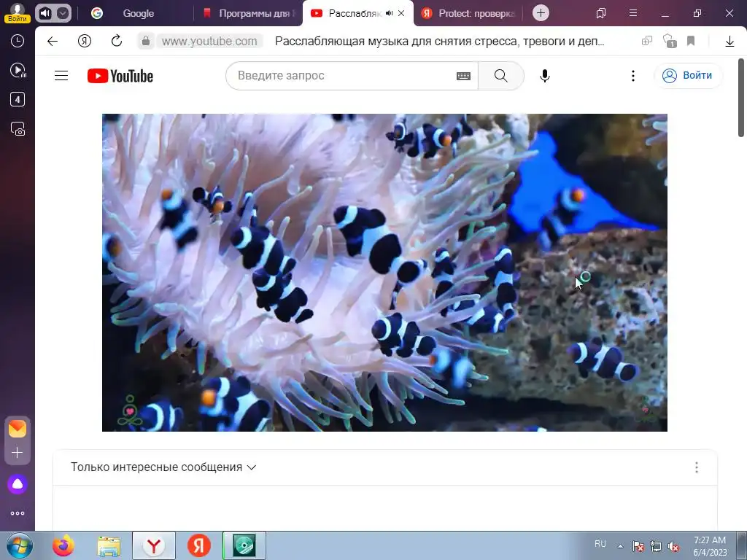747x560 pixels.
Task: Go to the YouTube home logo
Action: [x=120, y=76]
